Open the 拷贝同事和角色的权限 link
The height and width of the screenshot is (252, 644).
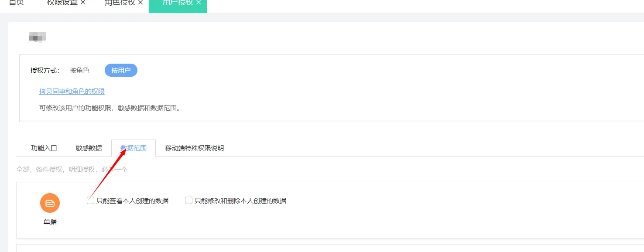[72, 92]
